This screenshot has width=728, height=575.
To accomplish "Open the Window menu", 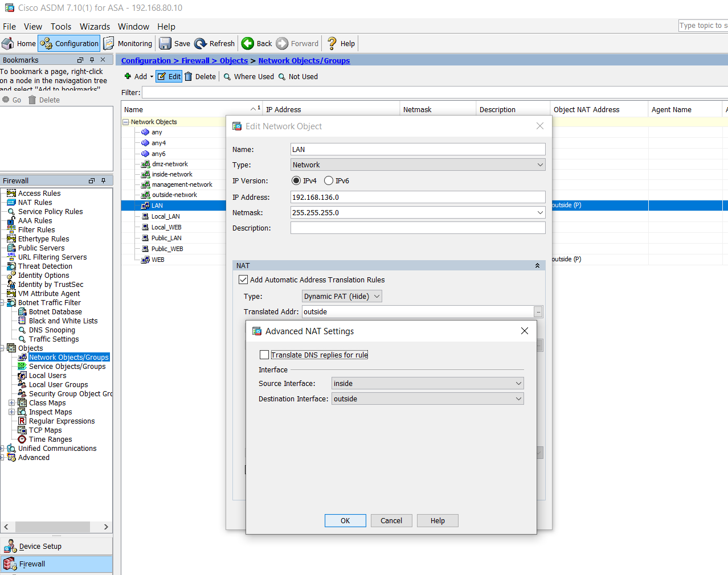I will 133,27.
